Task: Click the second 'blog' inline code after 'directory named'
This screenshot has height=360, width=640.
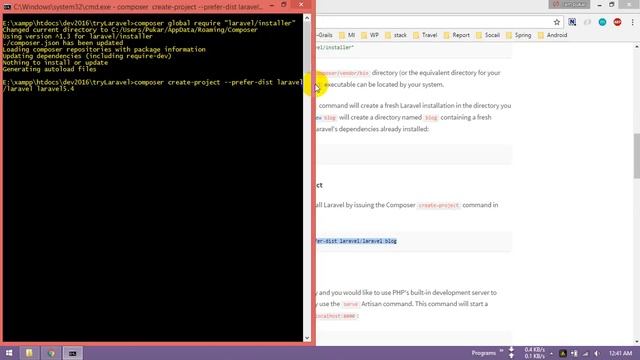Action: [431, 118]
